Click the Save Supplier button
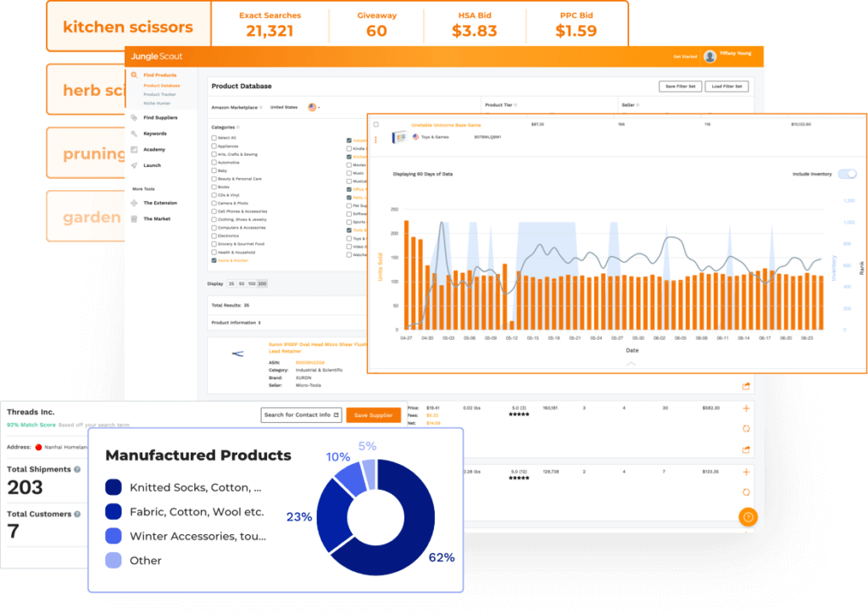The height and width of the screenshot is (613, 868). tap(374, 415)
